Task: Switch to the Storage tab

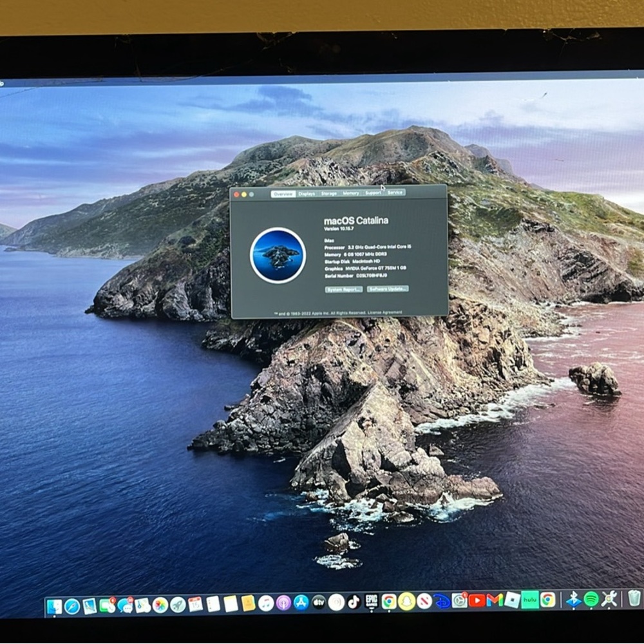Action: [328, 193]
